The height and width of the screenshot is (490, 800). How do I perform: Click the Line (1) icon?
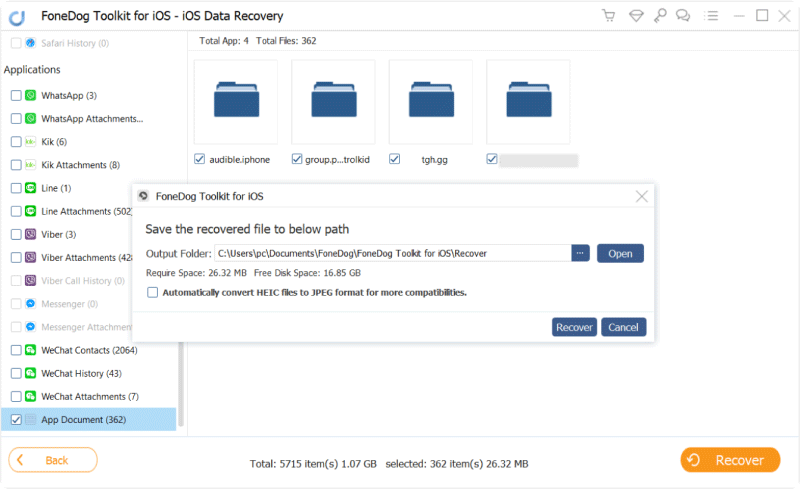[31, 188]
